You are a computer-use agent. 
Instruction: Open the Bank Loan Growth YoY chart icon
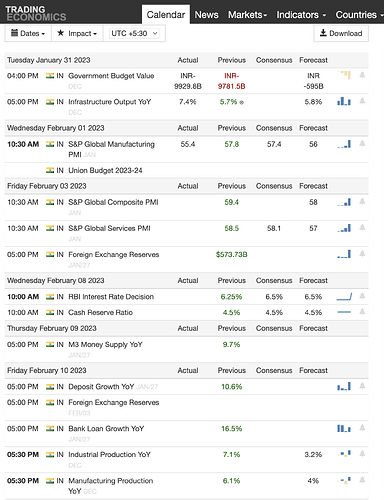tap(344, 428)
